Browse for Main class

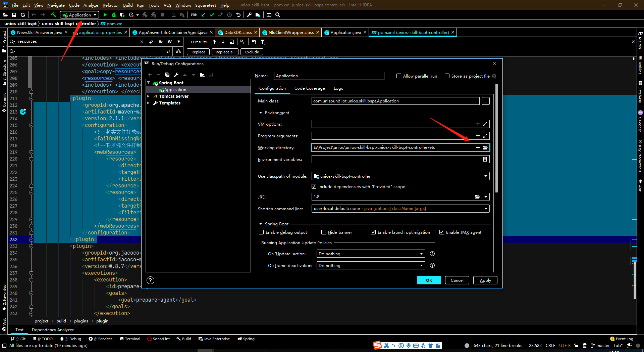click(x=485, y=101)
